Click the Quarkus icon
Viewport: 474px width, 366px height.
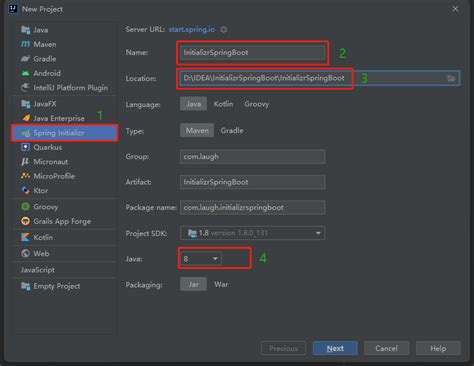tap(25, 147)
